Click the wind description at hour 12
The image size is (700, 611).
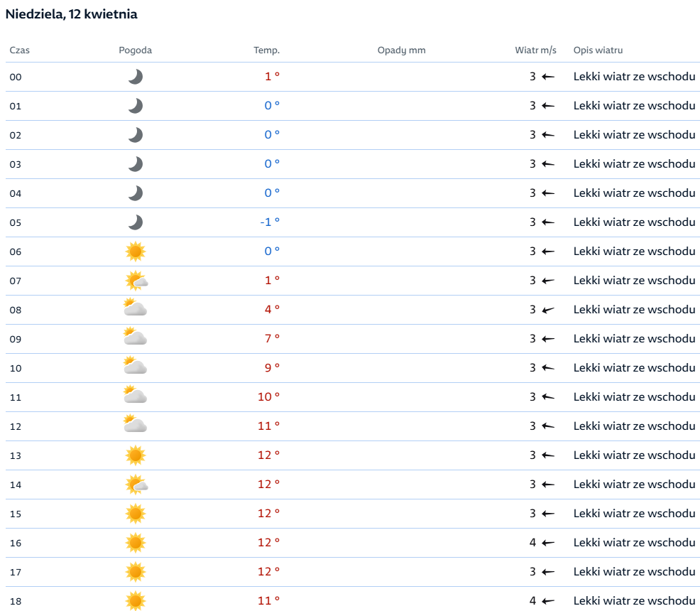point(634,426)
